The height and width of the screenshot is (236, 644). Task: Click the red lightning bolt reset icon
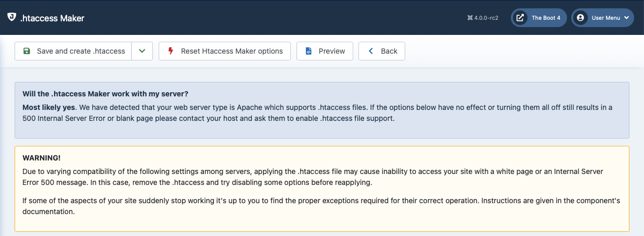[x=170, y=51]
